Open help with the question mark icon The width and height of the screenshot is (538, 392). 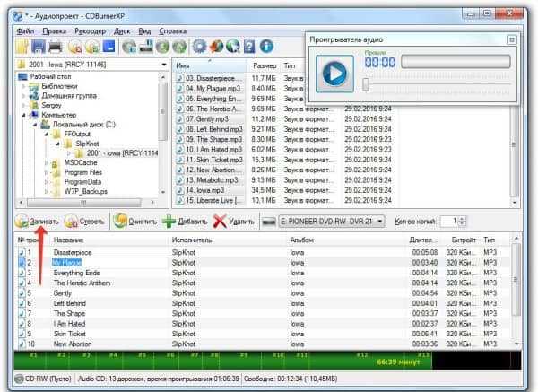pyautogui.click(x=249, y=46)
